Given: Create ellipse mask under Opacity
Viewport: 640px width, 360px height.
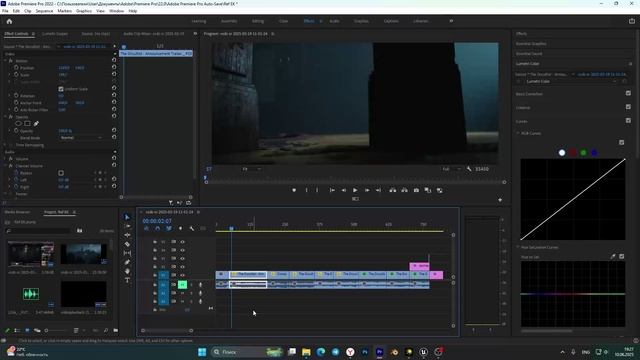Looking at the screenshot, I should pos(18,123).
